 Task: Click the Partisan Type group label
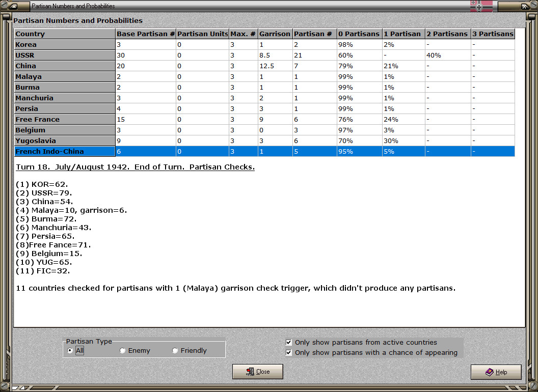point(89,341)
